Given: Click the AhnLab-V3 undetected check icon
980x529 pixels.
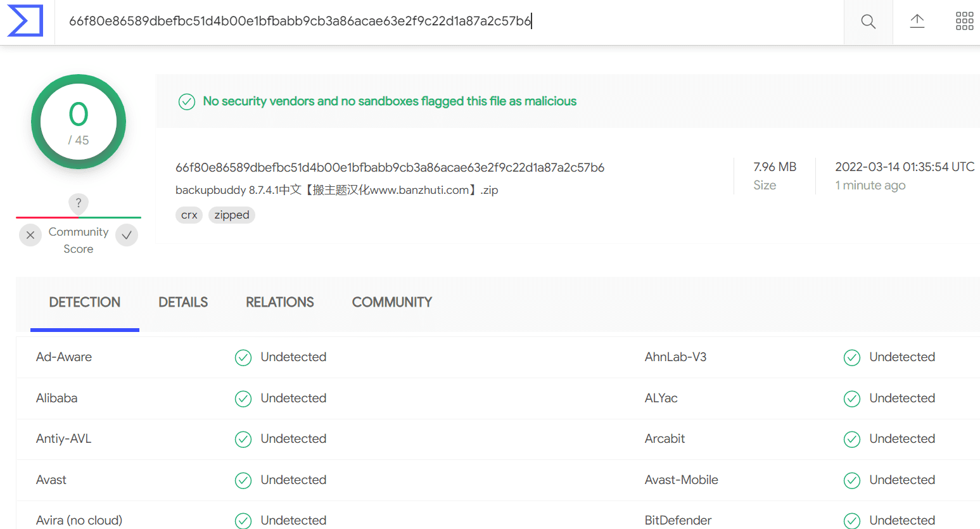Looking at the screenshot, I should [852, 358].
